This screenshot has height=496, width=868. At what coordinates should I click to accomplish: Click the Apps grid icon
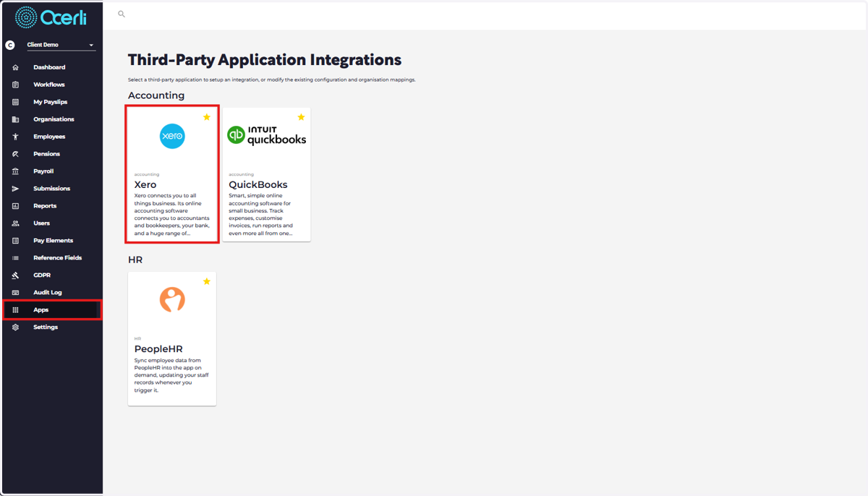[15, 310]
